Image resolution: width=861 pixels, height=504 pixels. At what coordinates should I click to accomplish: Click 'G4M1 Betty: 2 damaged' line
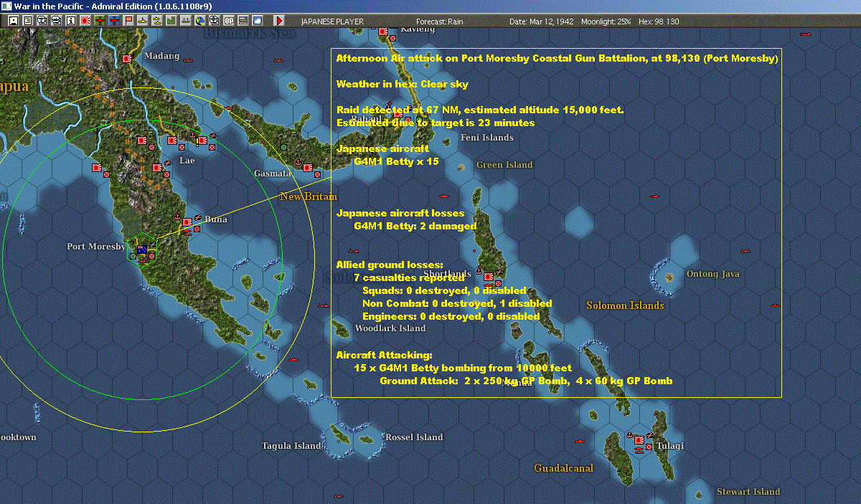(x=415, y=227)
